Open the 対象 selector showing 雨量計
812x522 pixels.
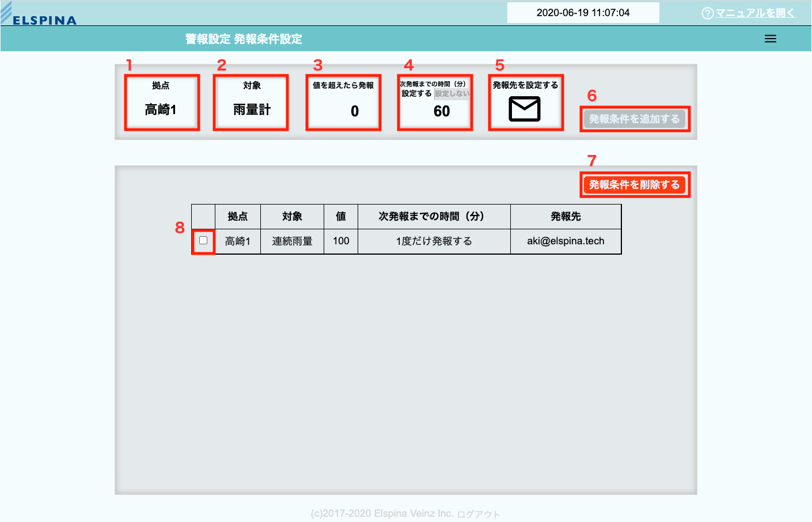[252, 109]
